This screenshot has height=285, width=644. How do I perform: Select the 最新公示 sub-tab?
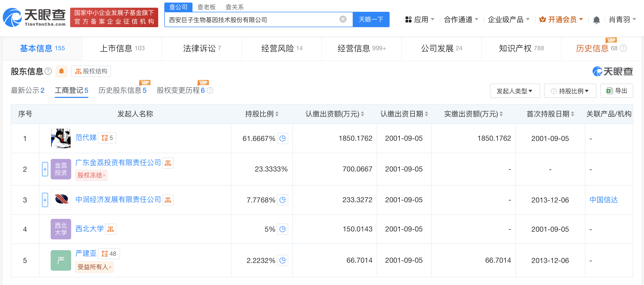point(28,90)
